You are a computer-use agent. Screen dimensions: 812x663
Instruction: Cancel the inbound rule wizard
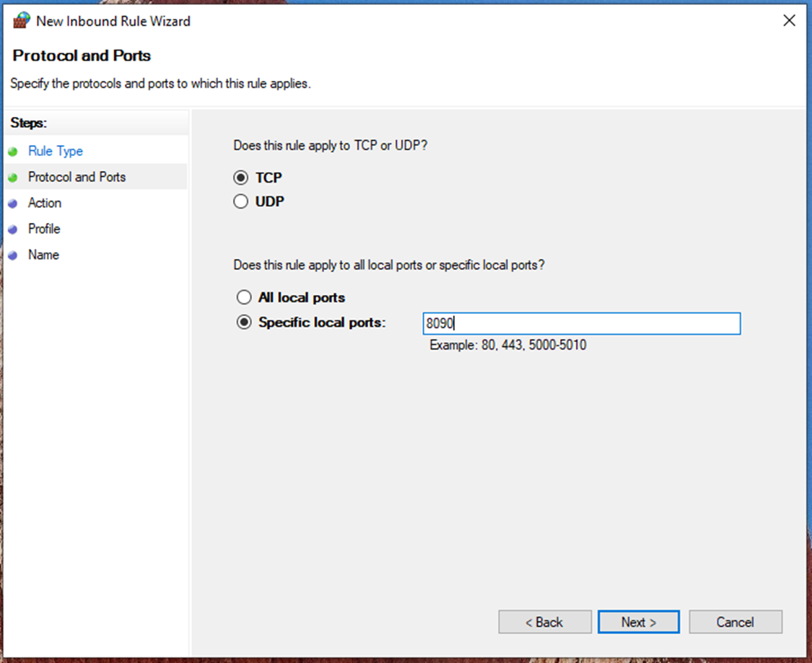click(735, 622)
